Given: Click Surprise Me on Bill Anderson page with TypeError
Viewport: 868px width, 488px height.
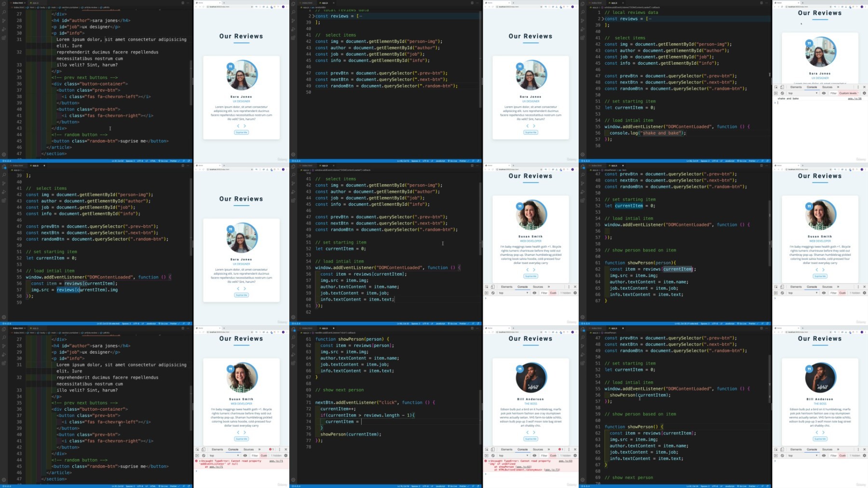Looking at the screenshot, I should 530,439.
